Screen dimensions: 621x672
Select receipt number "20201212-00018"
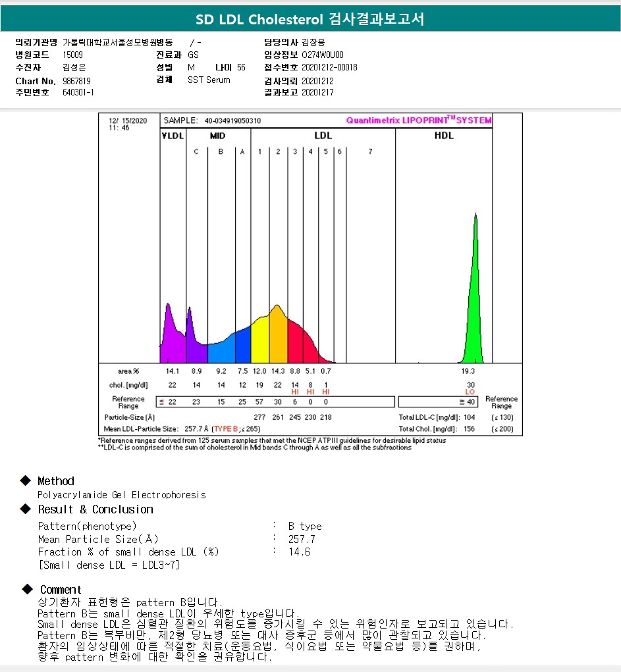point(329,67)
